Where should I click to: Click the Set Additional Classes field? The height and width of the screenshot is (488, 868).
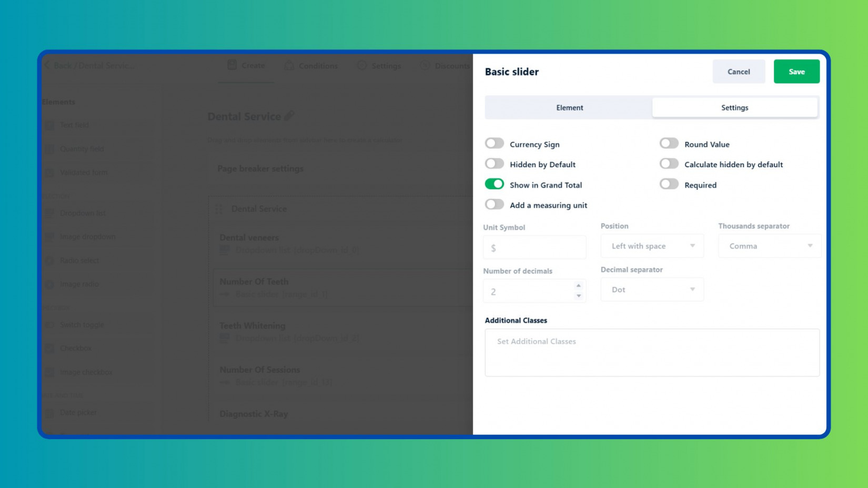652,352
